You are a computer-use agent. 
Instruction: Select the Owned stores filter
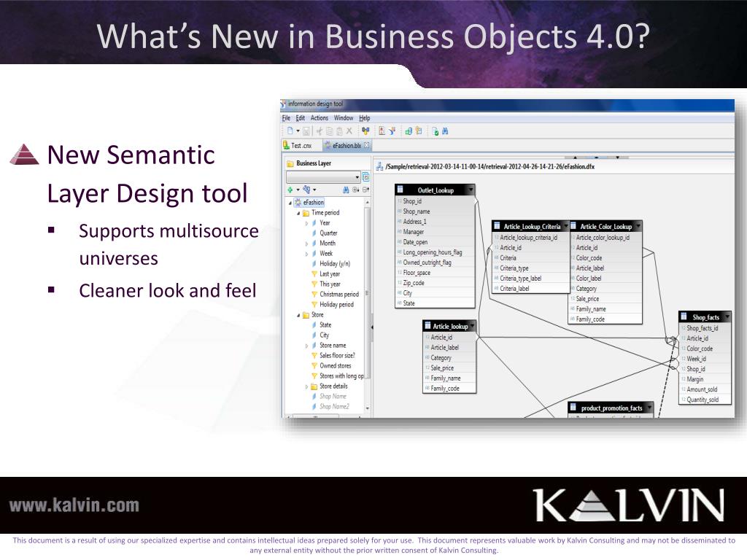[336, 366]
